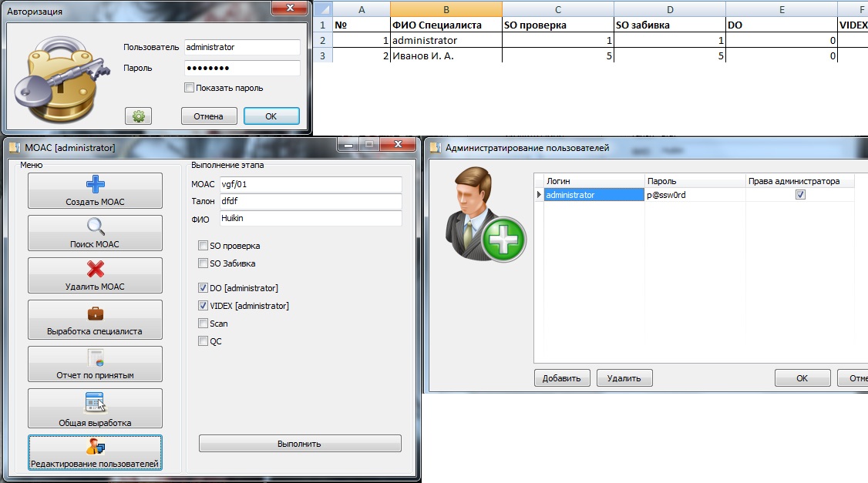
Task: Click the magnifier icon Поиск МОАС
Action: point(96,226)
